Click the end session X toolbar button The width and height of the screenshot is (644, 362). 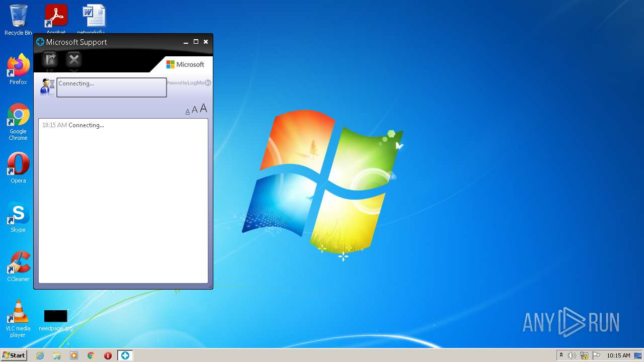[x=74, y=60]
